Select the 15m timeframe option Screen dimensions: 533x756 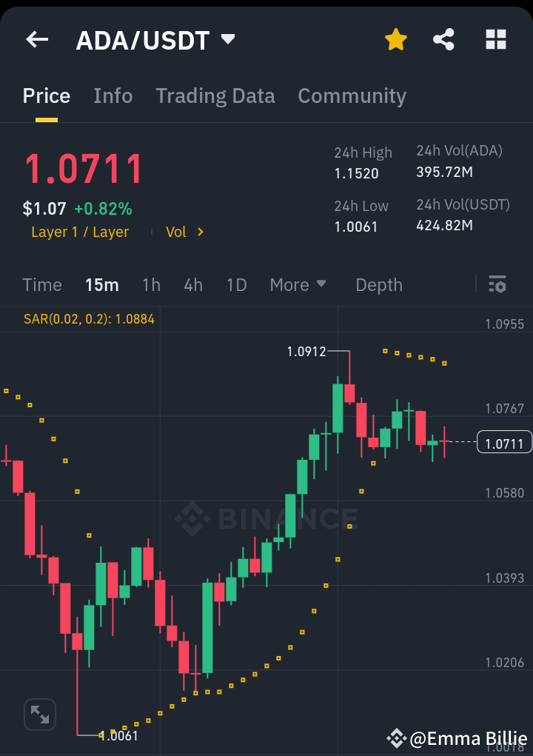pyautogui.click(x=101, y=284)
